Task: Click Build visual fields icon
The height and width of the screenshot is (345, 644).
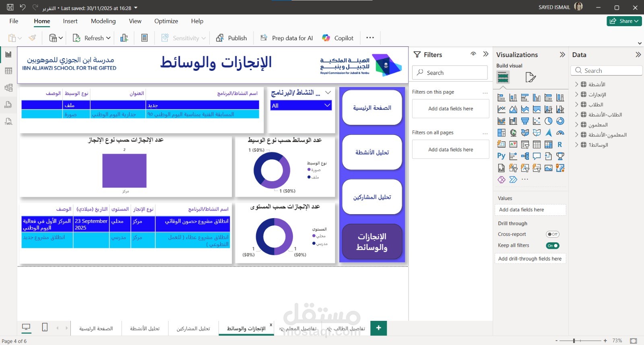Action: coord(503,77)
